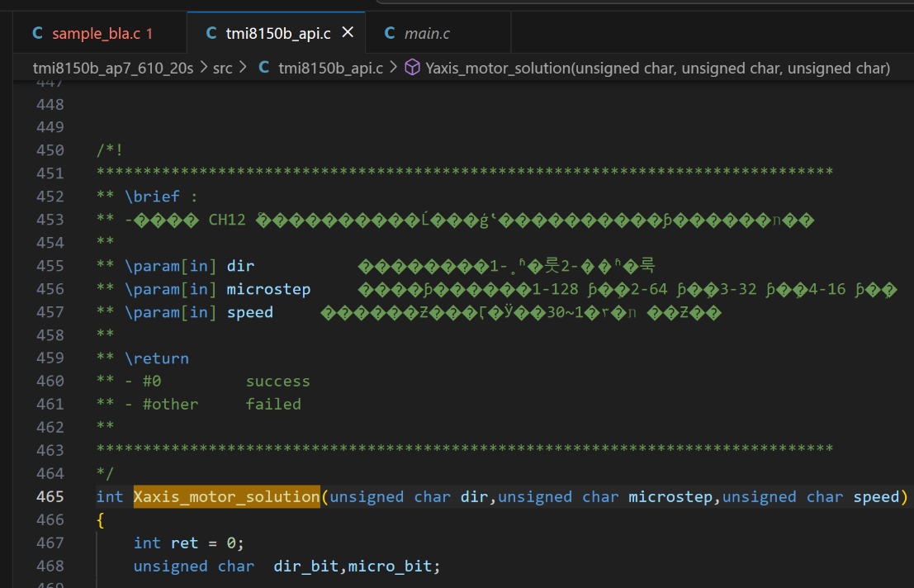Click the word 'success' on line 460
The width and height of the screenshot is (914, 588).
coord(278,381)
